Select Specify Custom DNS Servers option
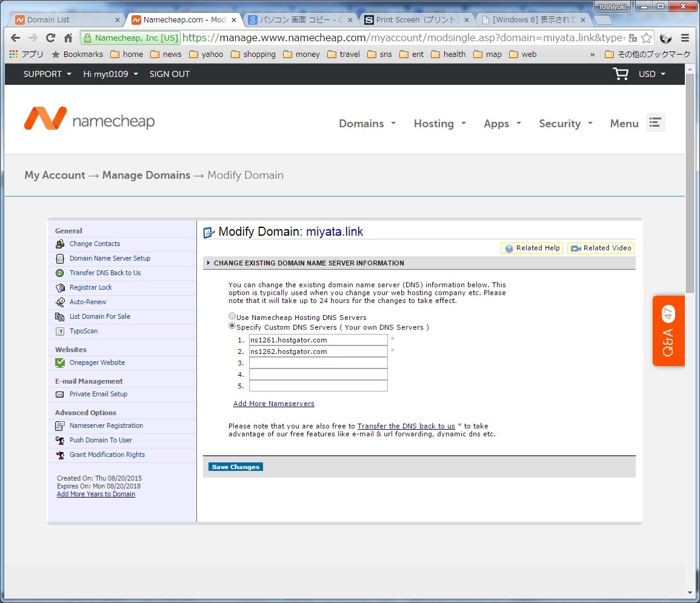Screen dimensions: 700x603 pyautogui.click(x=232, y=326)
